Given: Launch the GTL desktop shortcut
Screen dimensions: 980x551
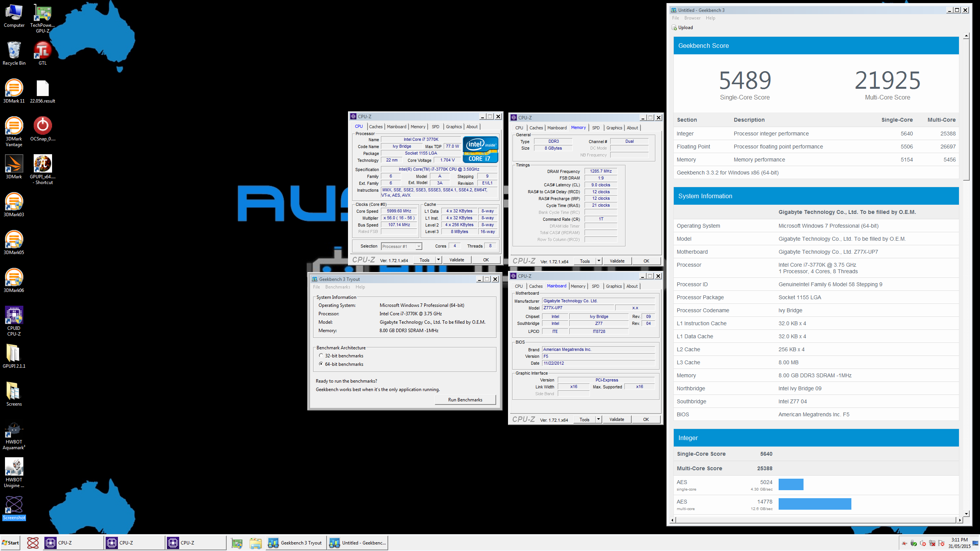Looking at the screenshot, I should pos(42,53).
